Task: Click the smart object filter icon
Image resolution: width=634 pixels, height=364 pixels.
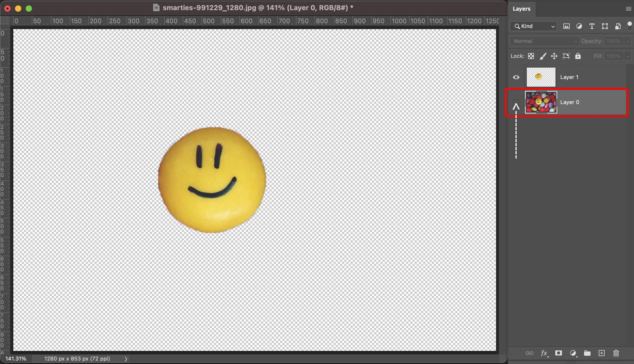Action: point(618,26)
